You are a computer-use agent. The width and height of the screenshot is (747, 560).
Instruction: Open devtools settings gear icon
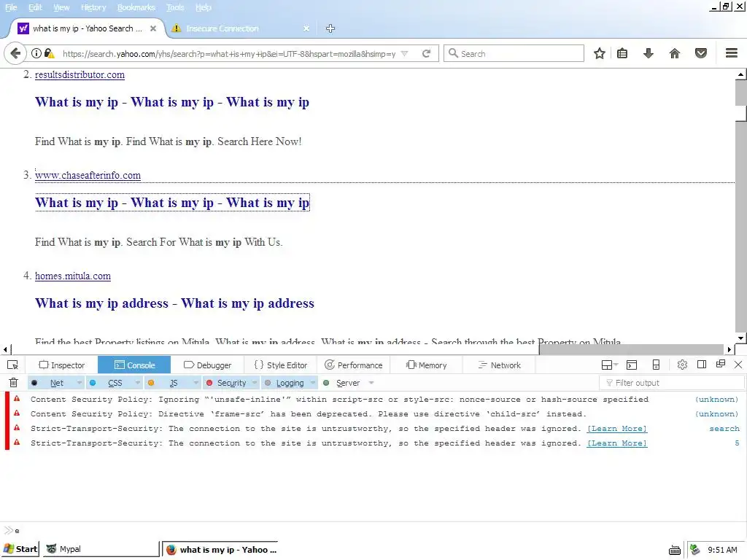682,365
